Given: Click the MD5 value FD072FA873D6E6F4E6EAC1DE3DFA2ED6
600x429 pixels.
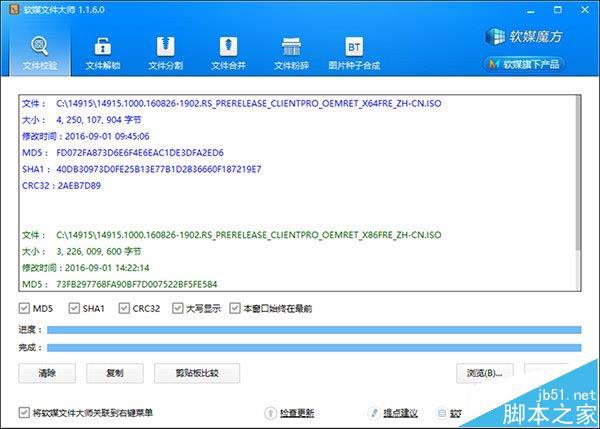Looking at the screenshot, I should (x=140, y=153).
